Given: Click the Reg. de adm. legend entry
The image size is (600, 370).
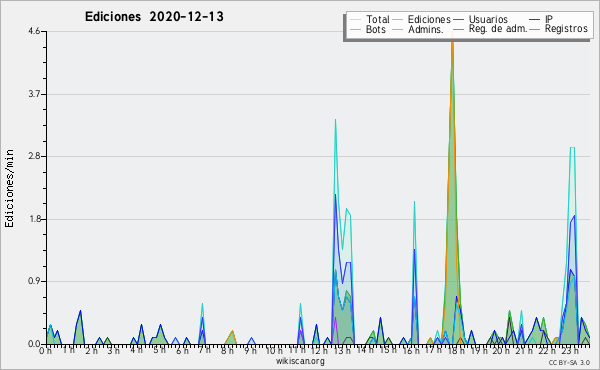Looking at the screenshot, I should click(490, 29).
